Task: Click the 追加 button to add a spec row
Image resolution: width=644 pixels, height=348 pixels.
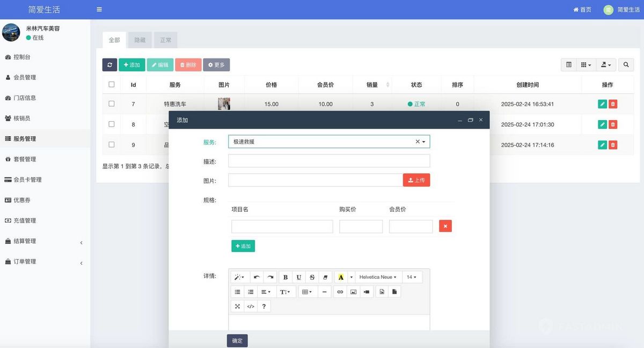Action: (x=243, y=246)
